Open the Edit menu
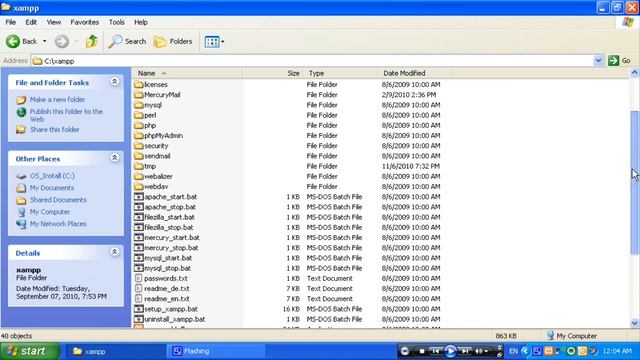Image resolution: width=640 pixels, height=360 pixels. [x=31, y=22]
